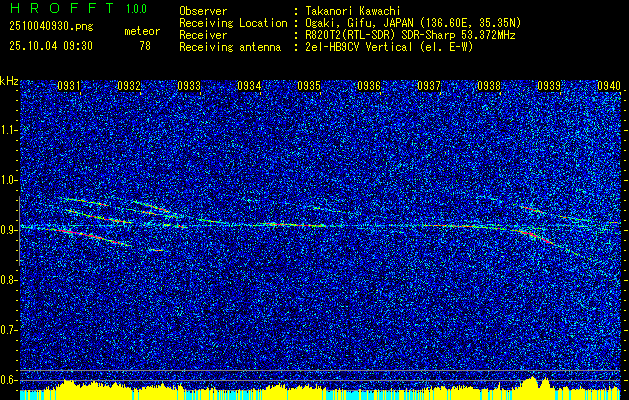Image resolution: width=629 pixels, height=400 pixels.
Task: Click the 0931 time marker
Action: 69,85
